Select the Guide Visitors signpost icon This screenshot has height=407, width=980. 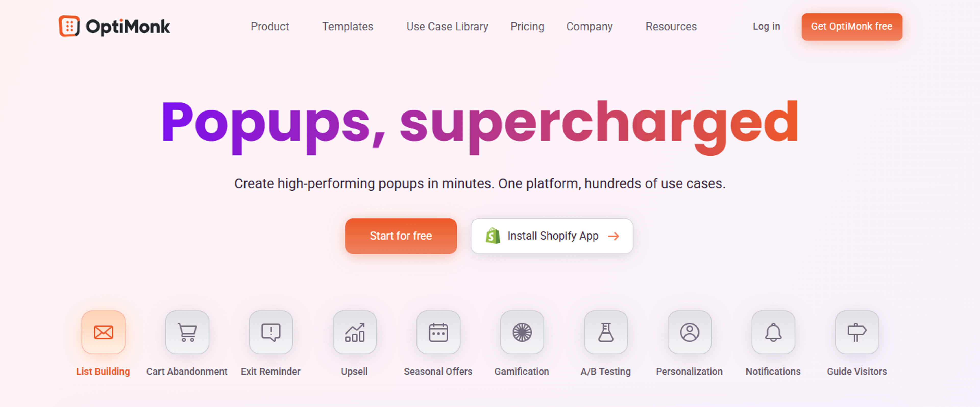tap(857, 332)
